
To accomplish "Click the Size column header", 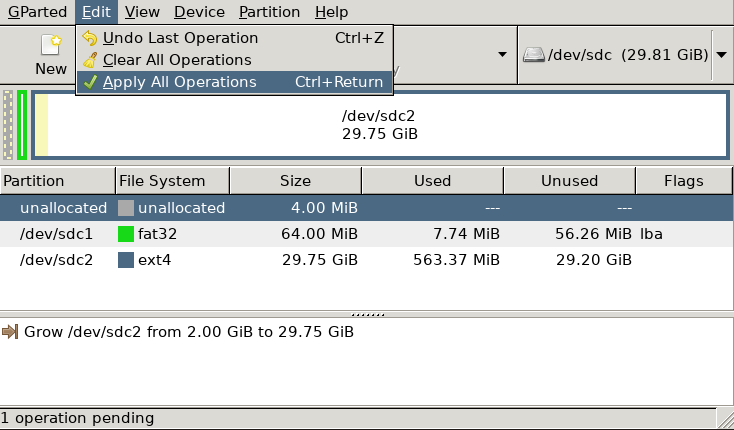I will click(x=295, y=181).
